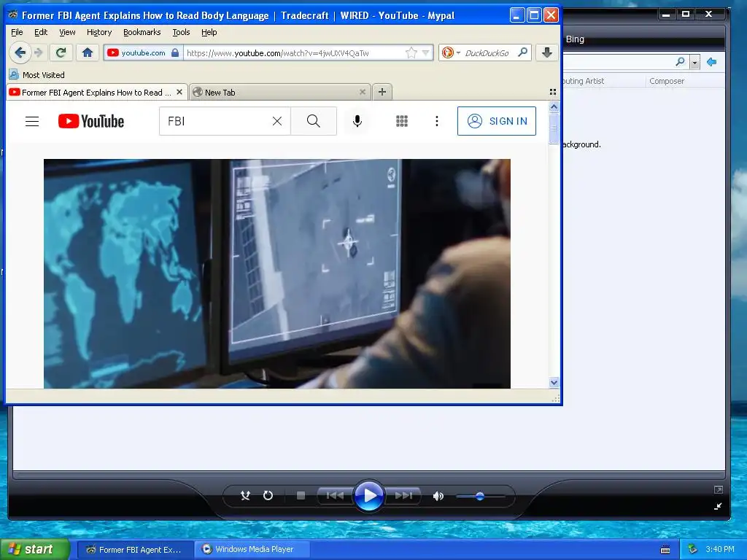Click the keyboard icon in system tray
The height and width of the screenshot is (560, 747).
pos(665,550)
